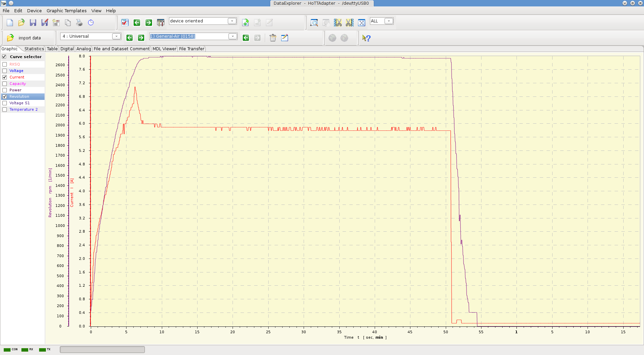Switch to the Statistics tab
The width and height of the screenshot is (644, 355).
(x=34, y=49)
